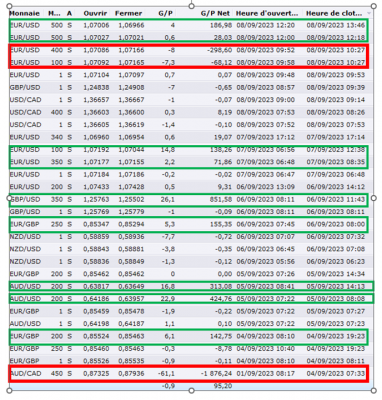Click G/P value 22,9

(x=168, y=299)
